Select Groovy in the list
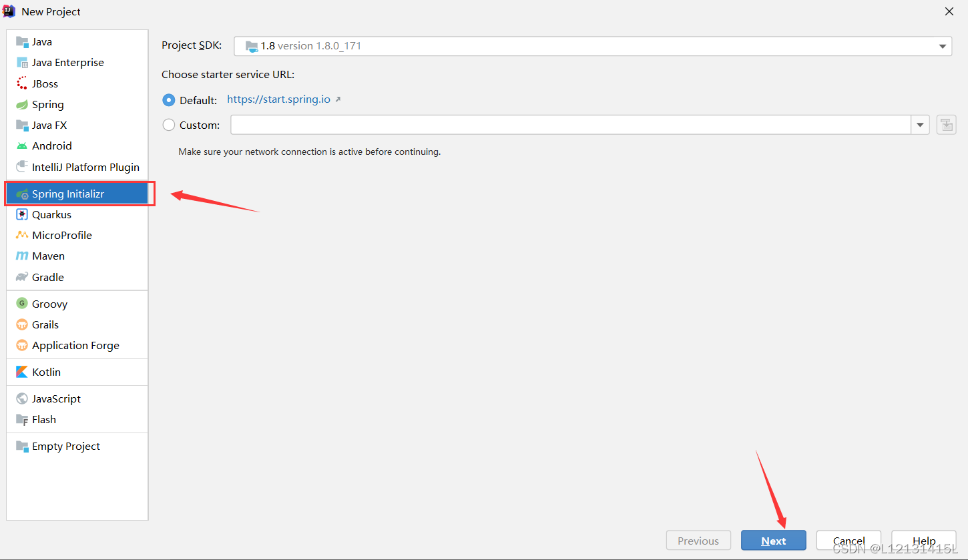 click(77, 304)
